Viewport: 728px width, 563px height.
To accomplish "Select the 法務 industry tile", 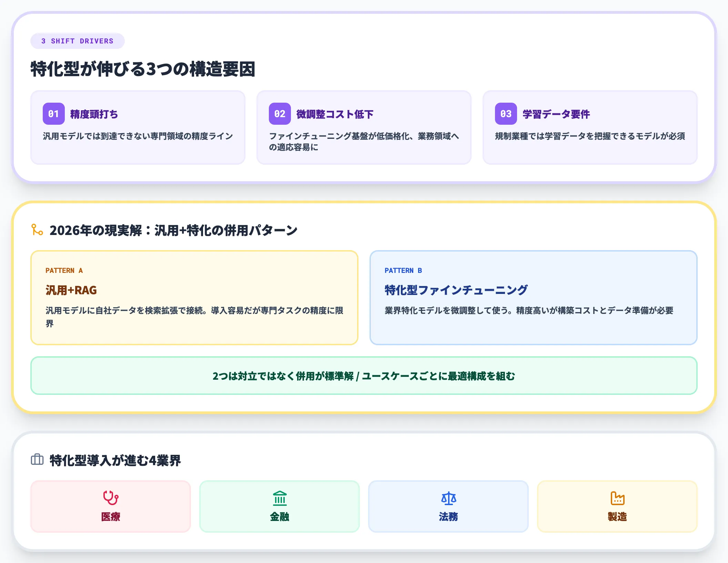I will coord(448,506).
